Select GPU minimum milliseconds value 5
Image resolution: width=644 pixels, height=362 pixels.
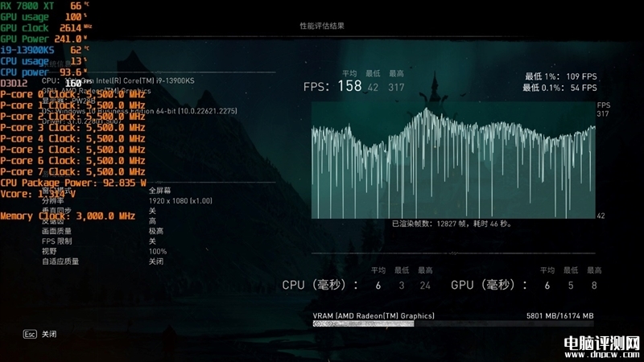(x=571, y=286)
